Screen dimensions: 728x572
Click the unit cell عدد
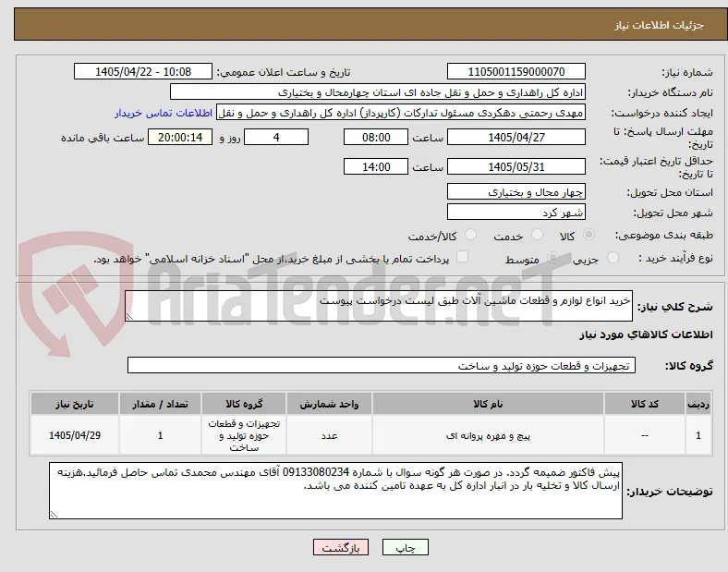pos(329,436)
